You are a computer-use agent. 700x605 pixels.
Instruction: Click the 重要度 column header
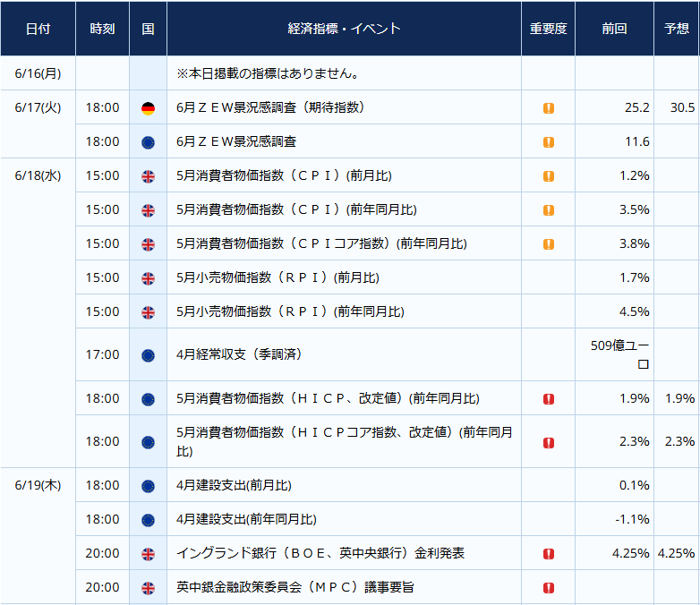548,29
